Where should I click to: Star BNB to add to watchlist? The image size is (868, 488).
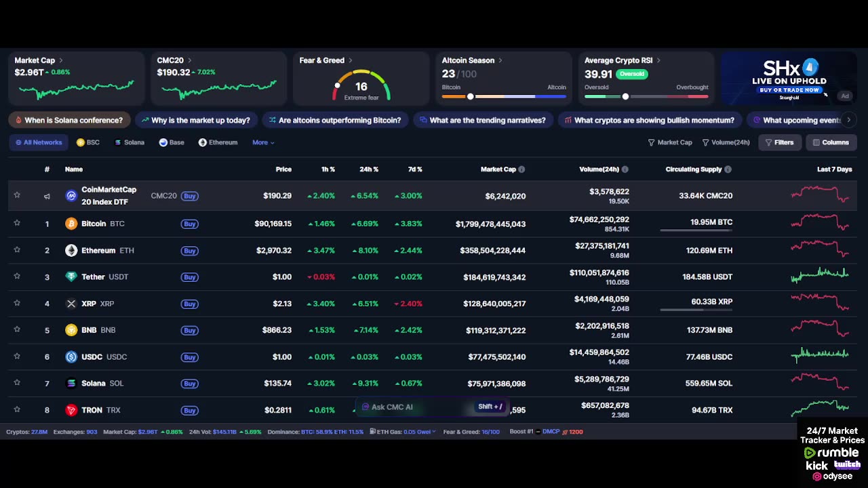coord(17,329)
